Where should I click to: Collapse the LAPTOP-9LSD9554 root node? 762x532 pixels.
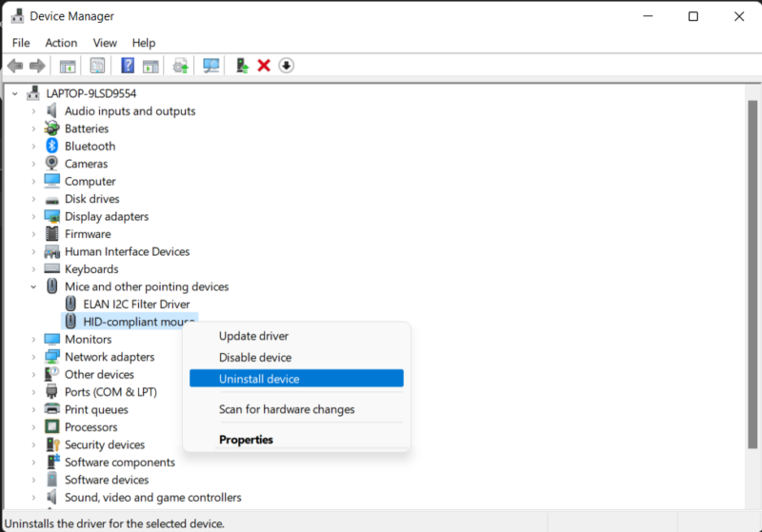pyautogui.click(x=15, y=93)
